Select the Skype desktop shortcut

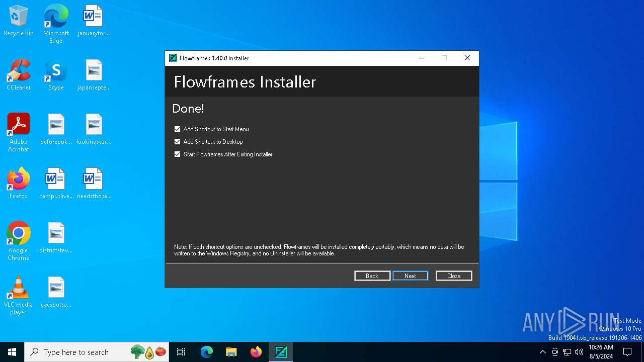point(56,75)
